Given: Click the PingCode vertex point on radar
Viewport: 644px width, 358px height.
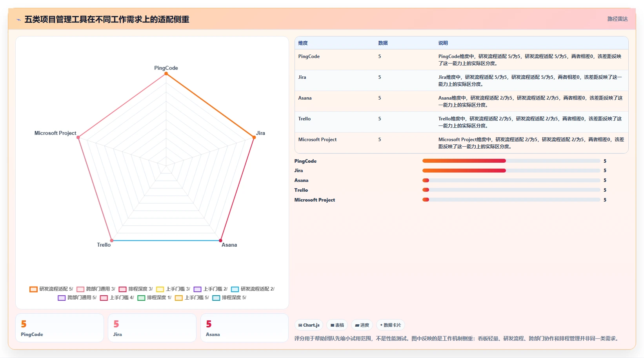Looking at the screenshot, I should pos(166,73).
